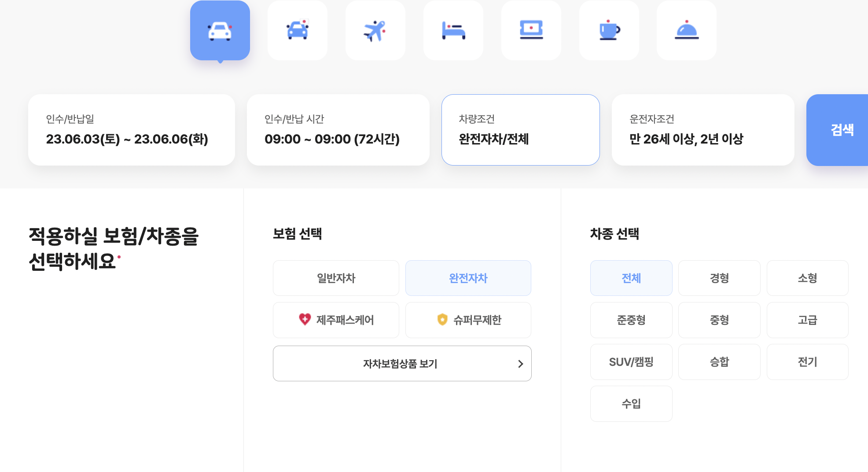
Task: Select 경형 car type
Action: [x=719, y=278]
